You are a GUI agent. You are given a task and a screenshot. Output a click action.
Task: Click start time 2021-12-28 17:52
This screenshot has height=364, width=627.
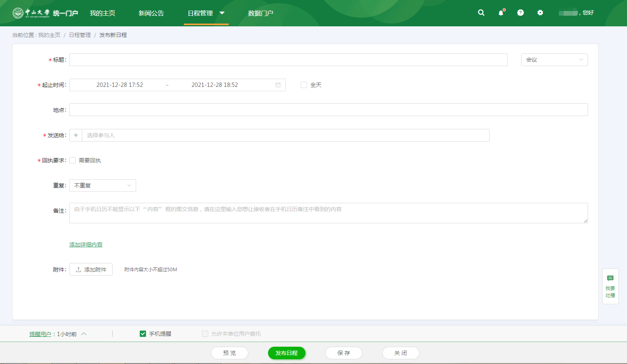120,85
